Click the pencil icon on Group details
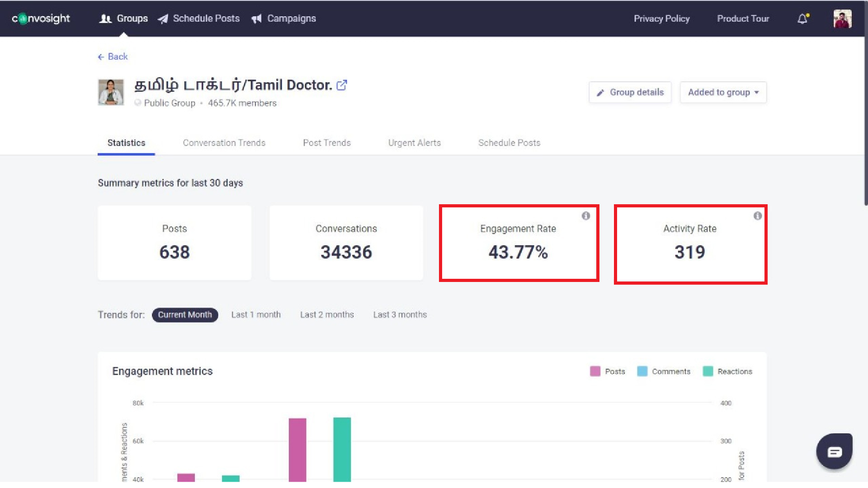This screenshot has width=868, height=488. [600, 93]
